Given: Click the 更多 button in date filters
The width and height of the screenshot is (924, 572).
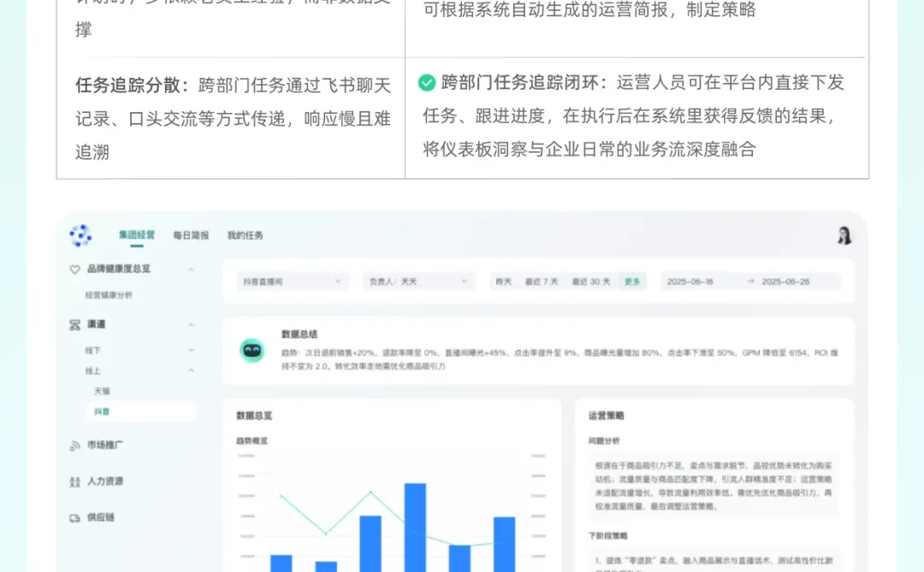Looking at the screenshot, I should coord(632,280).
